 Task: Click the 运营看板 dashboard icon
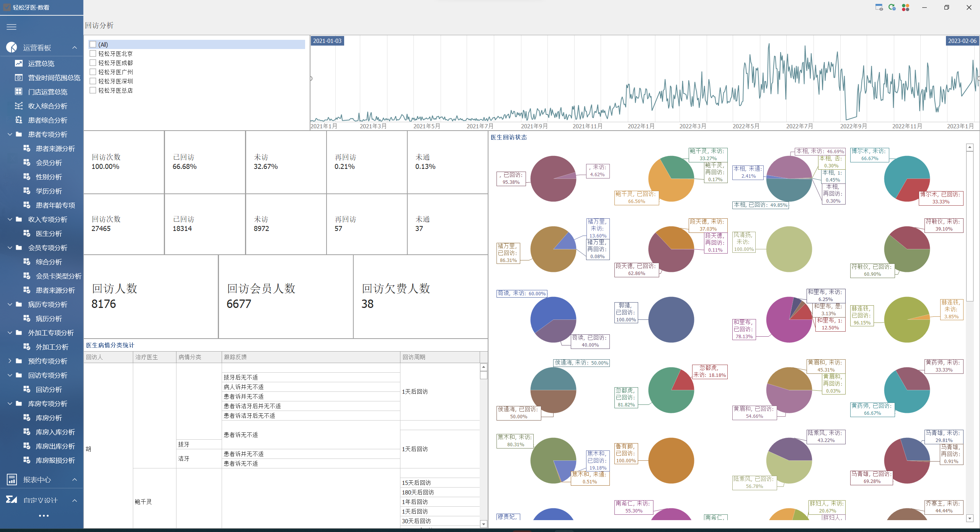tap(11, 47)
